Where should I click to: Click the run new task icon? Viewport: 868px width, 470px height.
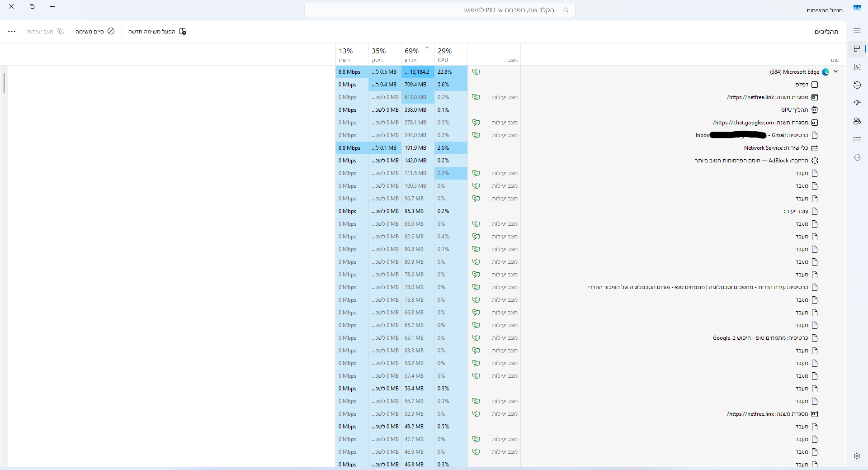click(x=183, y=31)
